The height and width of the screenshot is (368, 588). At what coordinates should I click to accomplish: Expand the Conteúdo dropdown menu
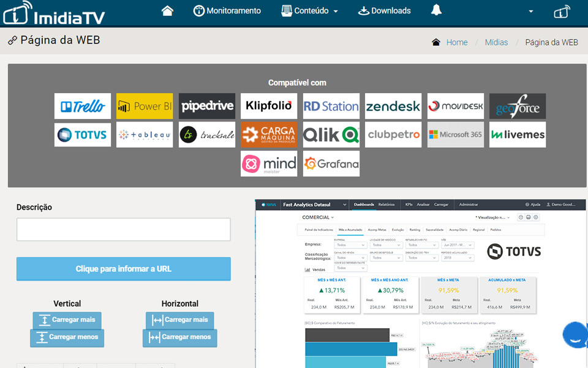(x=309, y=10)
